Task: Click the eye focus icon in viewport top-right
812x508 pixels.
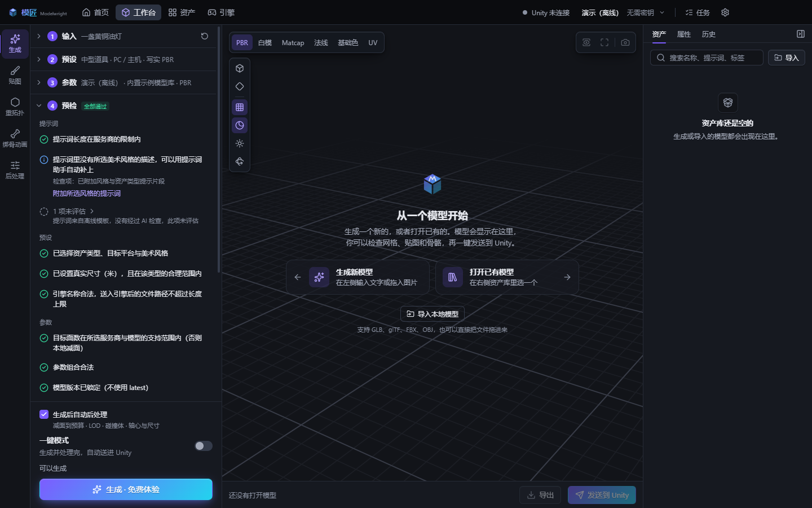Action: tap(586, 42)
